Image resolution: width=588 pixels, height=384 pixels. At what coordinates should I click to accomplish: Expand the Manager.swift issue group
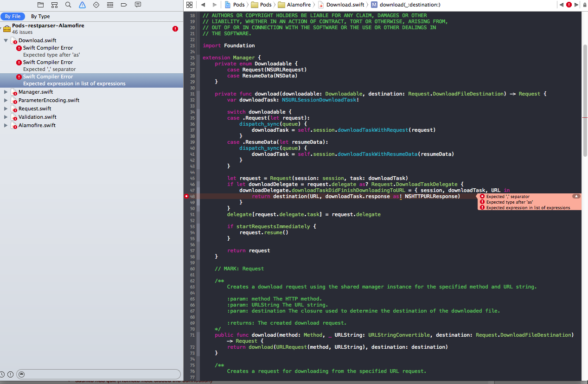6,92
